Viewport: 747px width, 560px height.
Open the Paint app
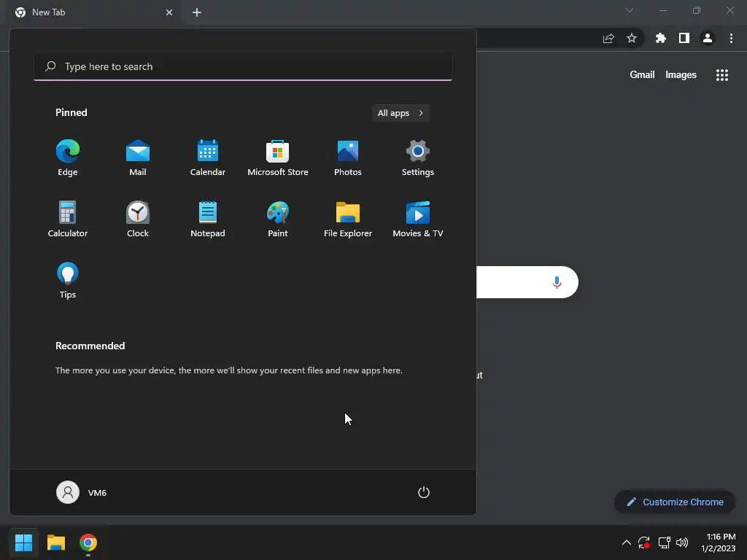[278, 219]
